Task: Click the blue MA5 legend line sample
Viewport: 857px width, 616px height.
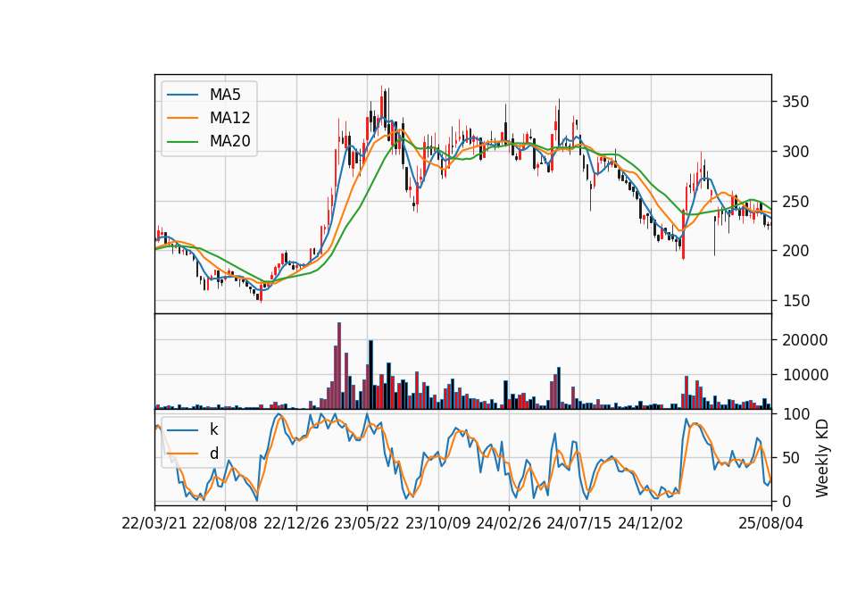Action: pos(182,95)
